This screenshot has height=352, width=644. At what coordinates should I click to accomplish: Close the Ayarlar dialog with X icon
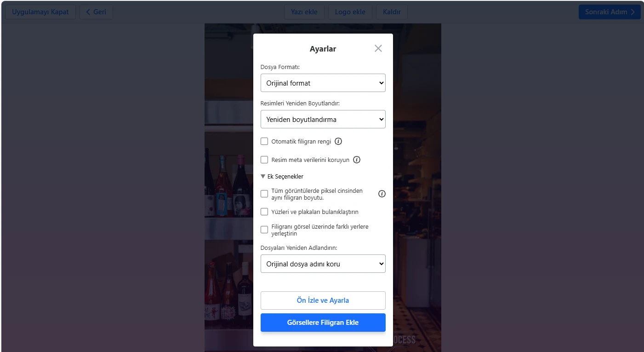pos(378,48)
